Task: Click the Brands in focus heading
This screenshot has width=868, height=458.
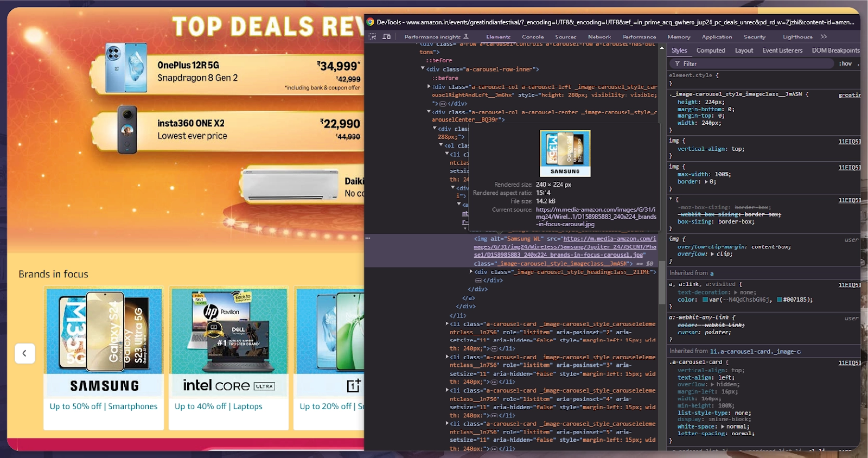Action: pos(53,274)
